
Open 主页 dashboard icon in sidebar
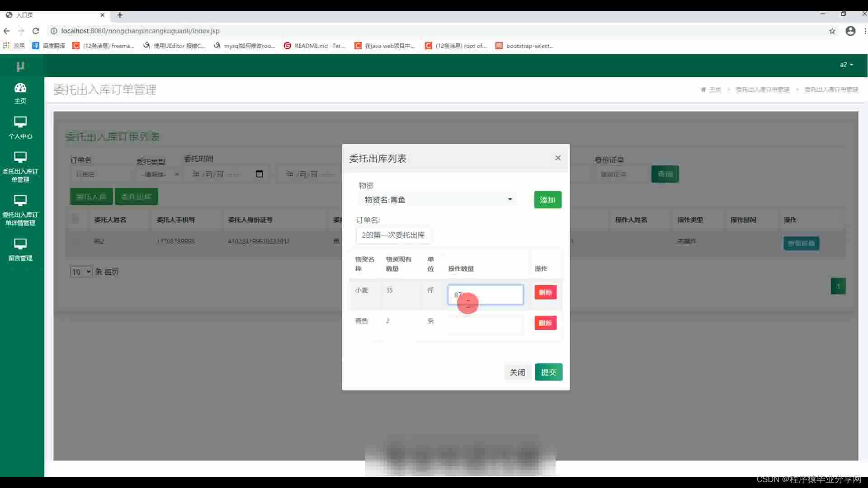pos(20,89)
